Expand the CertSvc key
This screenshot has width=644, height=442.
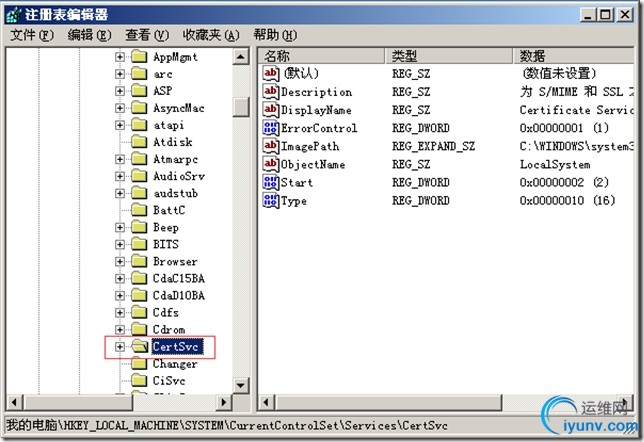[120, 347]
